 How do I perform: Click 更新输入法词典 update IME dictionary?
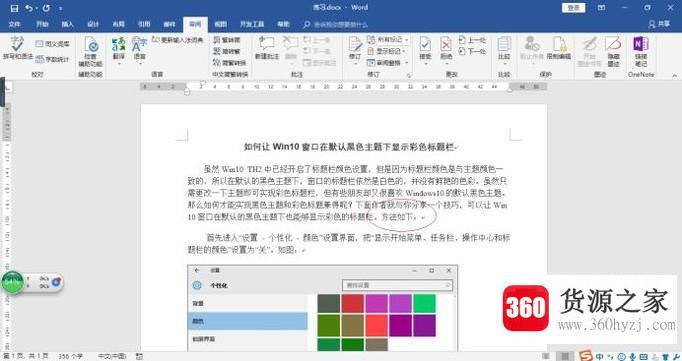pos(177,40)
